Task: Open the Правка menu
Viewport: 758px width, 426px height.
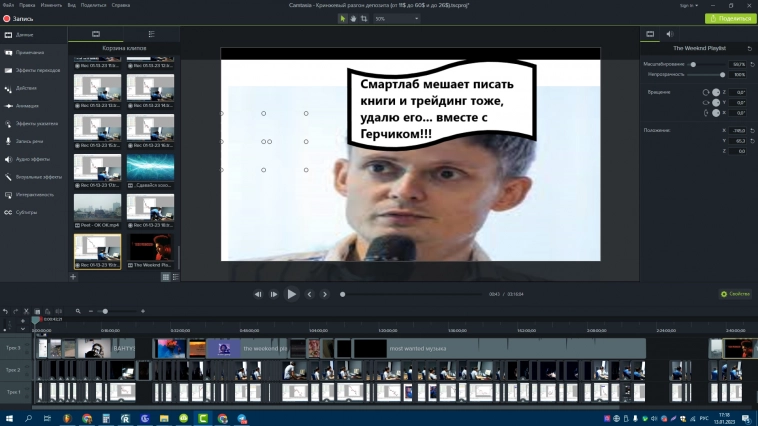Action: tap(27, 5)
